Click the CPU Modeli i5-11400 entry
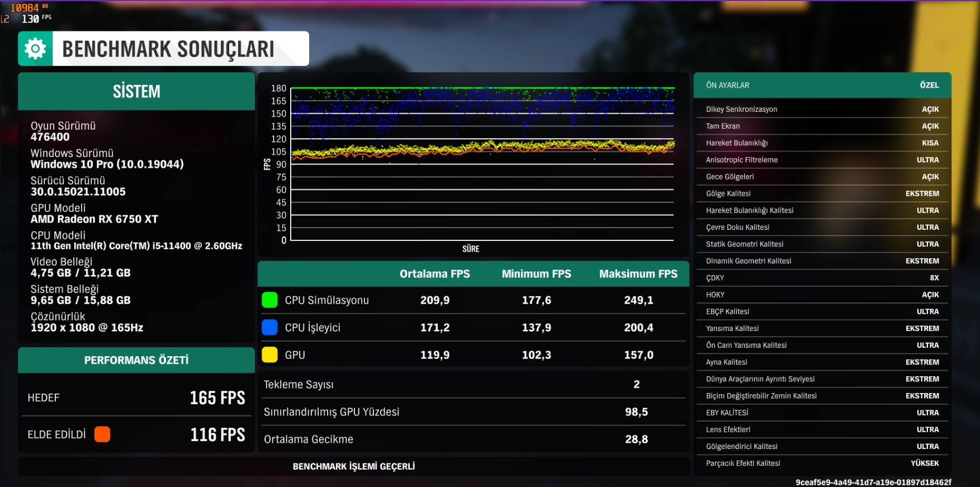Screen dimensions: 980x487 pyautogui.click(x=136, y=240)
